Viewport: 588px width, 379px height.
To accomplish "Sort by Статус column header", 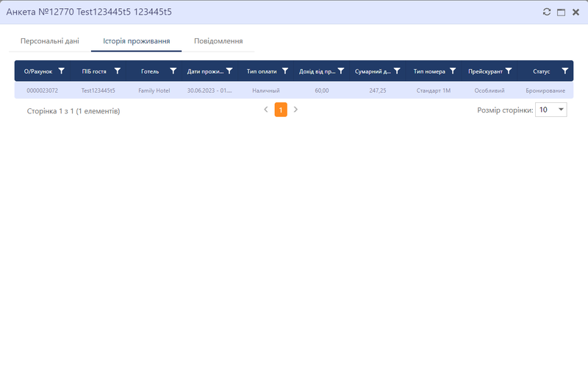I will 541,71.
